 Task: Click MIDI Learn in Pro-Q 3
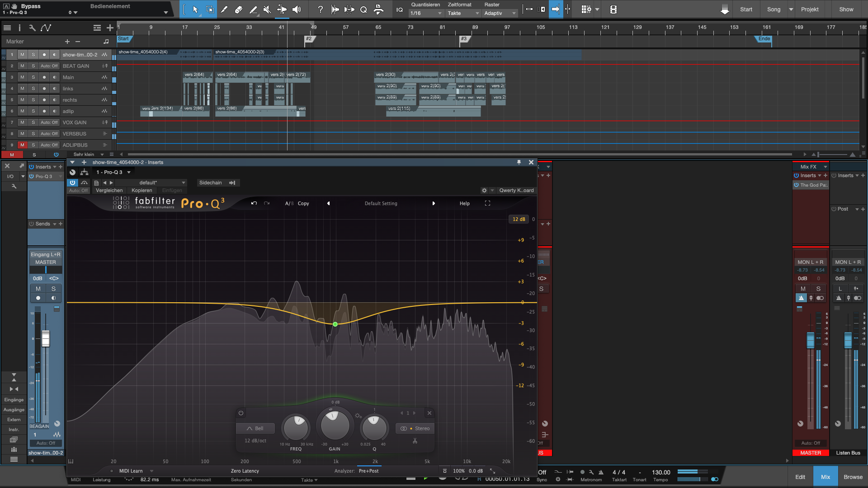click(x=131, y=471)
